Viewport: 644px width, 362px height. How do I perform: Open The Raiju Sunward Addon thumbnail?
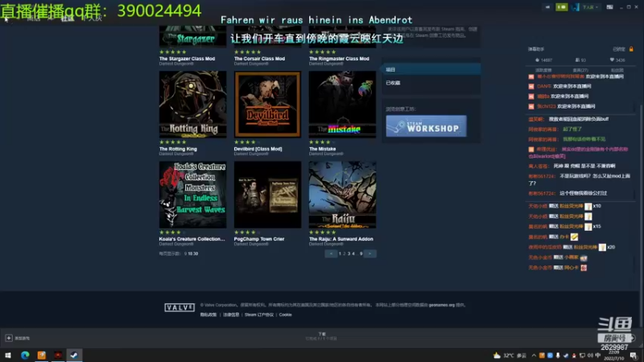[x=342, y=195]
